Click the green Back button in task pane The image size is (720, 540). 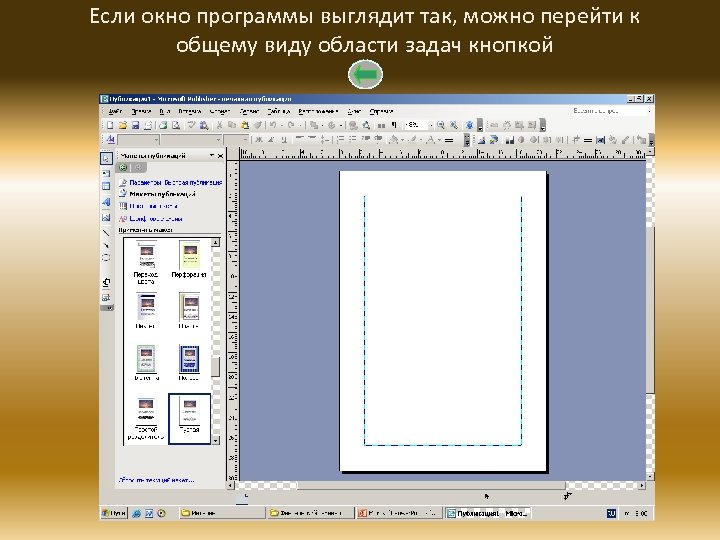pyautogui.click(x=124, y=168)
